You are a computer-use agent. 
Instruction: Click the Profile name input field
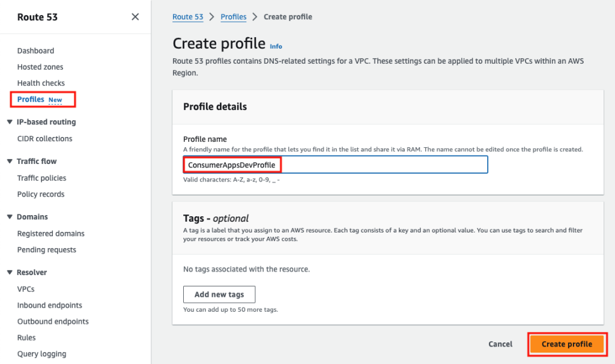tap(335, 164)
